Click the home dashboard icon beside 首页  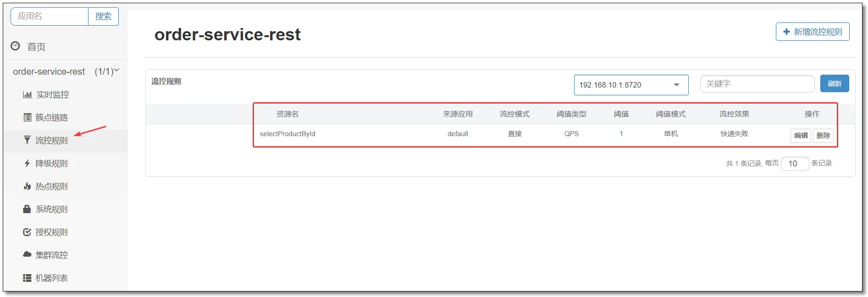tap(15, 46)
